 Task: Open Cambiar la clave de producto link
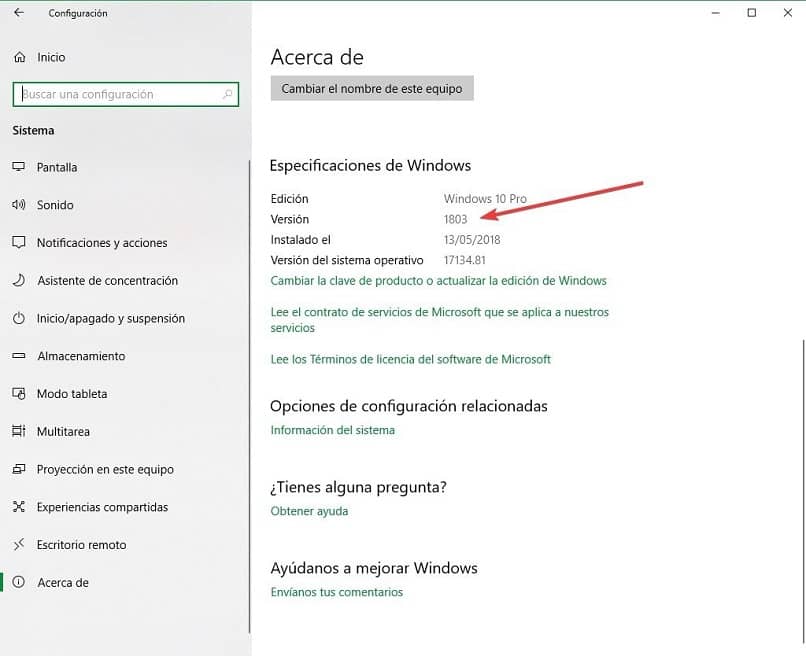coord(438,281)
